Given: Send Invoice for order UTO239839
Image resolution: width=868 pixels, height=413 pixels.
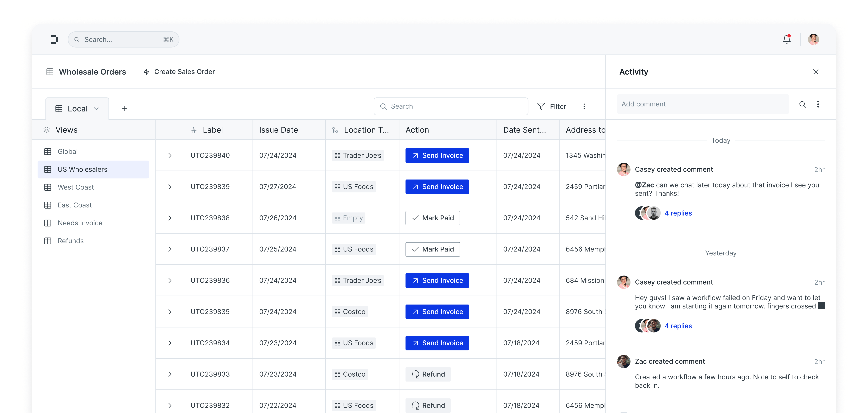Looking at the screenshot, I should point(437,187).
